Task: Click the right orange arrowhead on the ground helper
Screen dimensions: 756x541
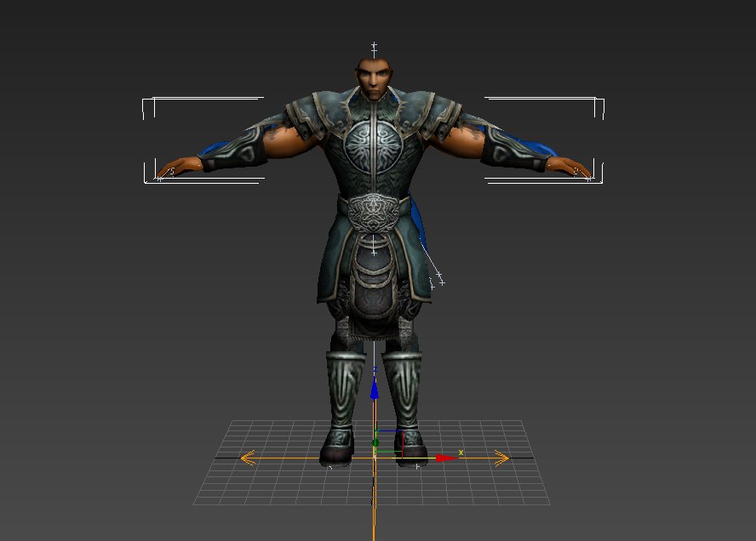Action: point(501,458)
